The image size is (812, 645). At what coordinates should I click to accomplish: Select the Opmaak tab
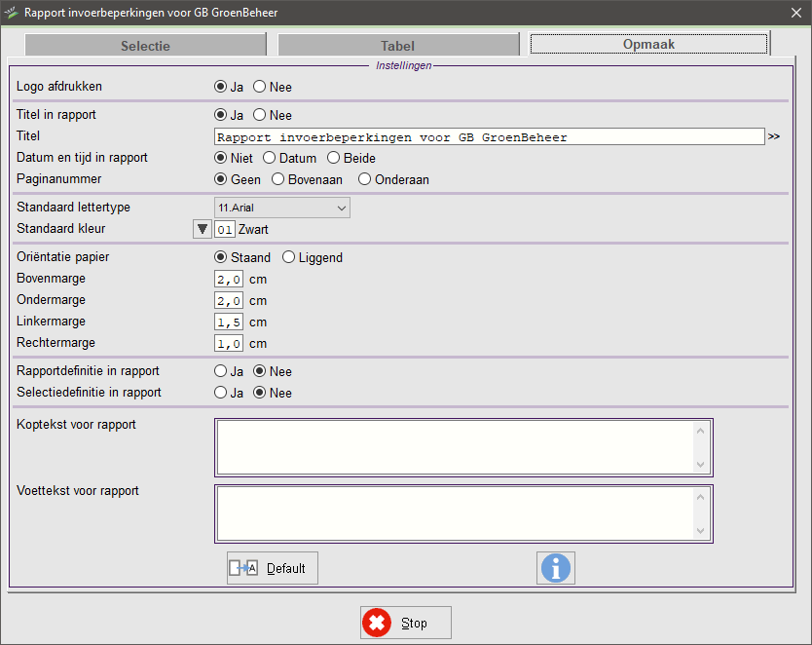click(648, 44)
